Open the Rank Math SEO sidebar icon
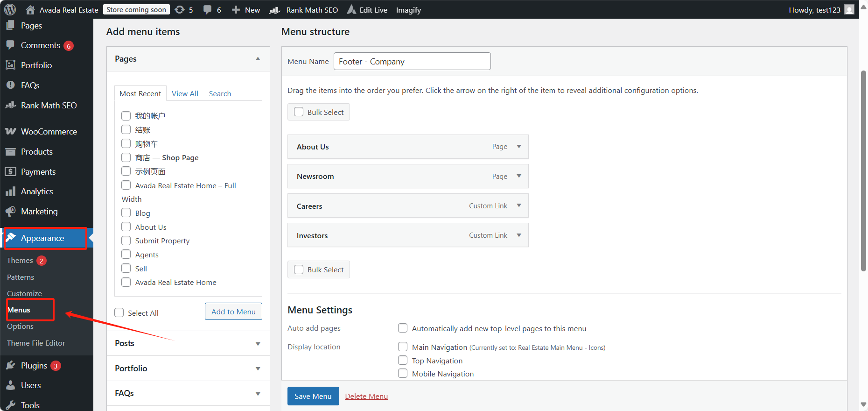 click(x=10, y=106)
